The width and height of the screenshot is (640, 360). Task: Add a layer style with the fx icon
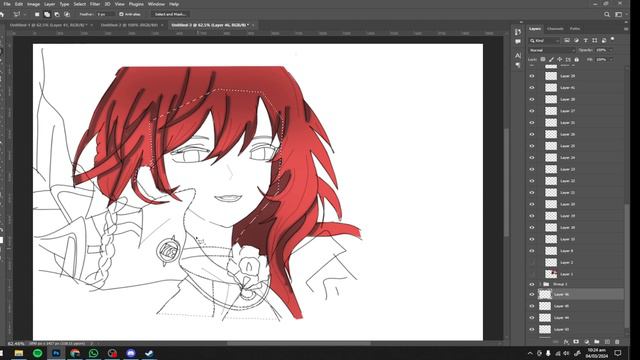coord(566,342)
